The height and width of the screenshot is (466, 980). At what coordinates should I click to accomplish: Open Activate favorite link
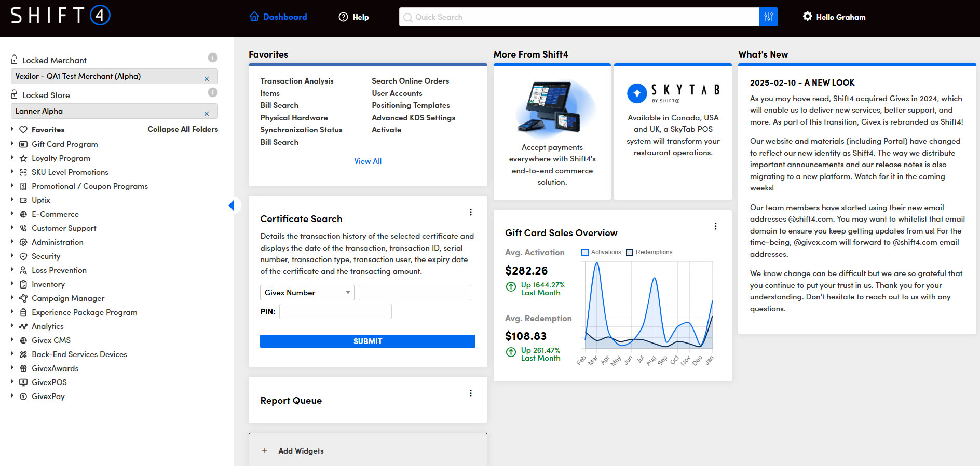pos(387,130)
